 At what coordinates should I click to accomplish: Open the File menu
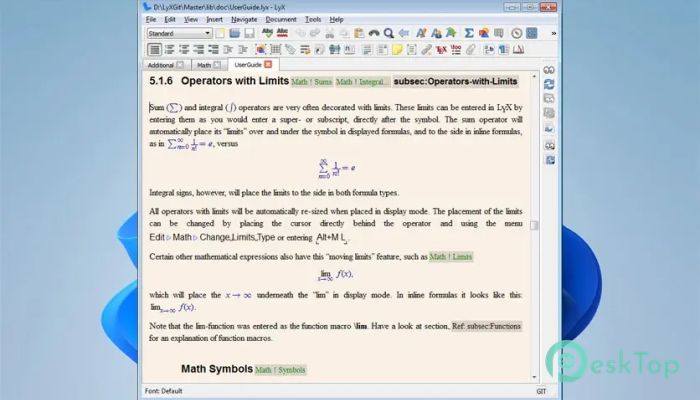[151, 20]
